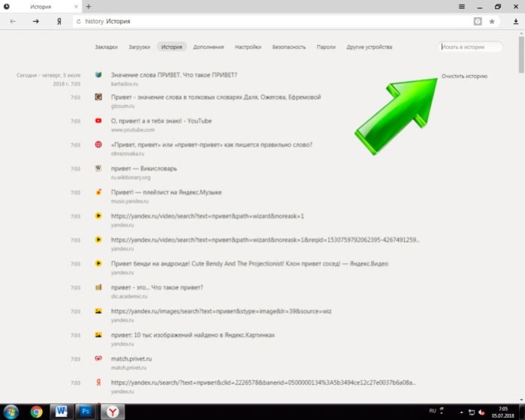The width and height of the screenshot is (525, 420).
Task: Switch to the Загрузки tab
Action: (x=139, y=47)
